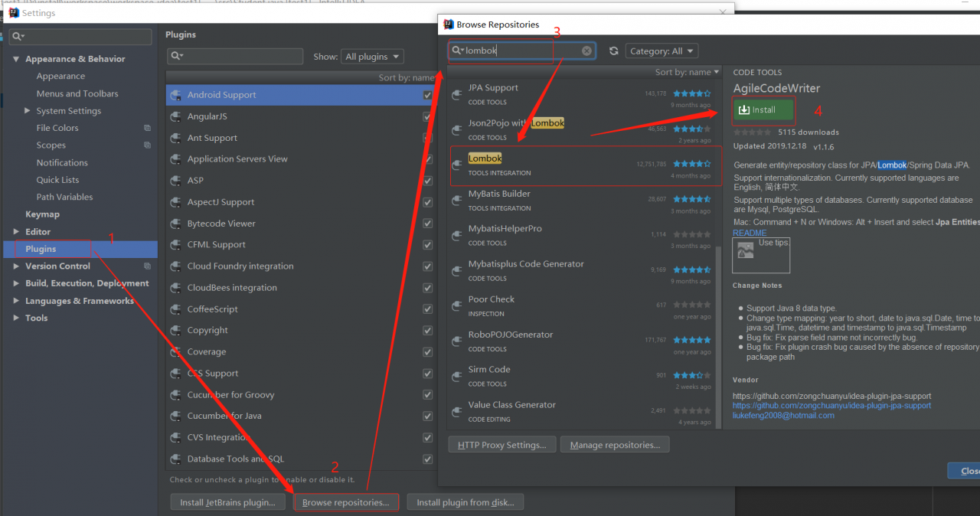This screenshot has width=980, height=516.
Task: Click Manage repositories button
Action: tap(615, 445)
